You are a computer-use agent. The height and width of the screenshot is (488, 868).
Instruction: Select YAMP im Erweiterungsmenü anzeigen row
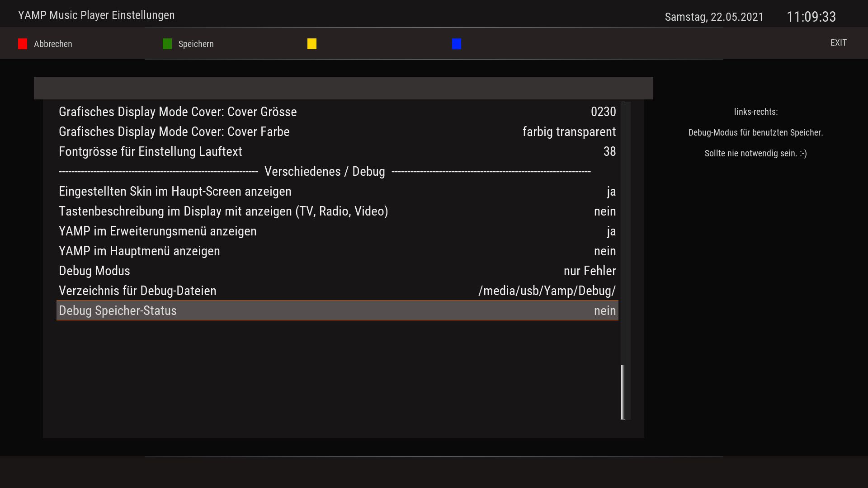pyautogui.click(x=157, y=231)
